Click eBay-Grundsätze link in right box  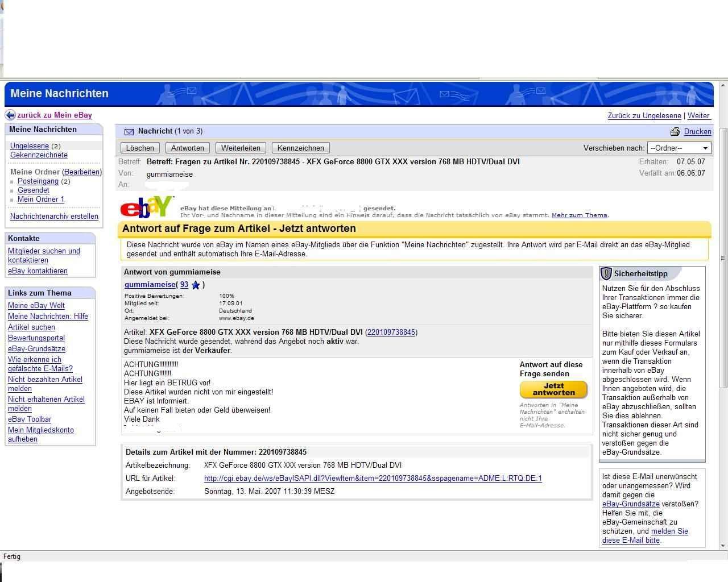[631, 504]
